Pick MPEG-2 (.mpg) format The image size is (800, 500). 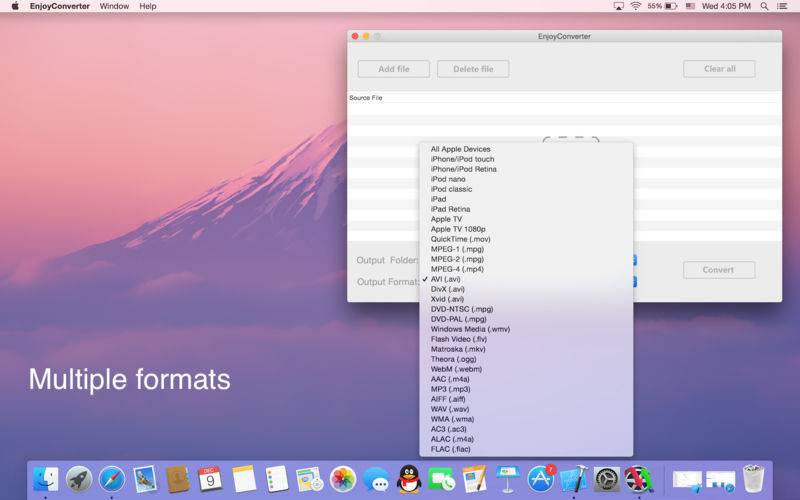pos(526,259)
